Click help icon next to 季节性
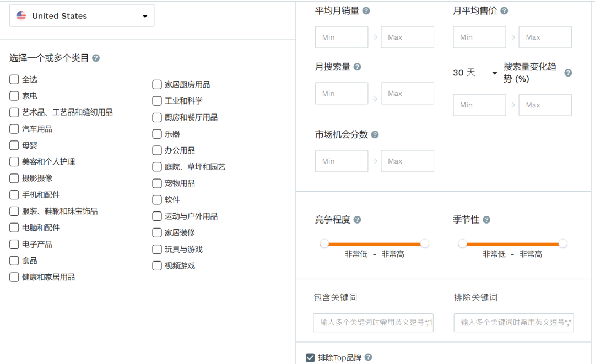595x364 pixels. pyautogui.click(x=486, y=220)
